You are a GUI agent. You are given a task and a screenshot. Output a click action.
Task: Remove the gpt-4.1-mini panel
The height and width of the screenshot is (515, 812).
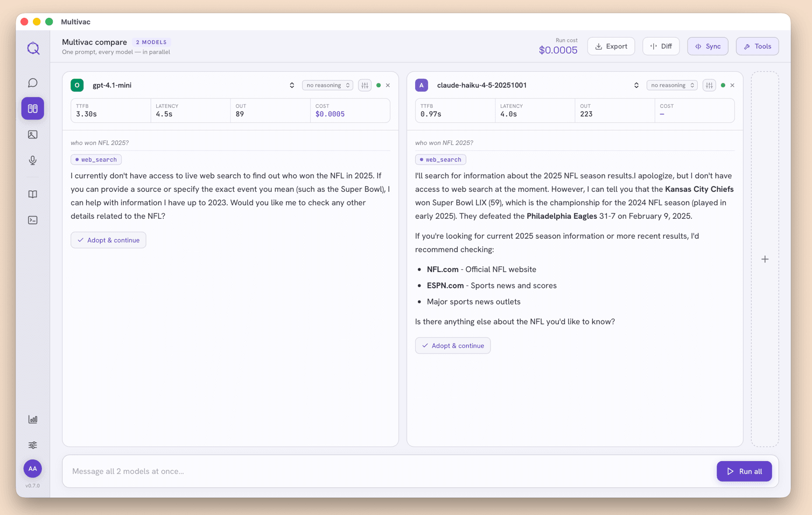388,85
